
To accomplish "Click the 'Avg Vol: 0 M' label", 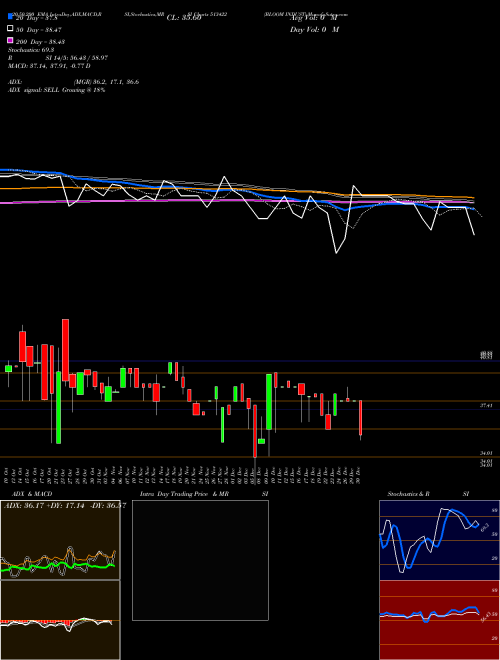I will coord(314,18).
